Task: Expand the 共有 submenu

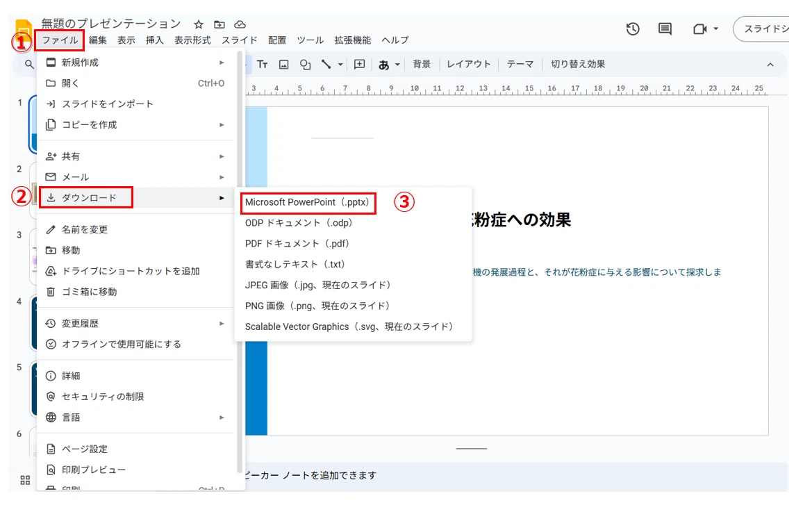Action: click(x=137, y=156)
